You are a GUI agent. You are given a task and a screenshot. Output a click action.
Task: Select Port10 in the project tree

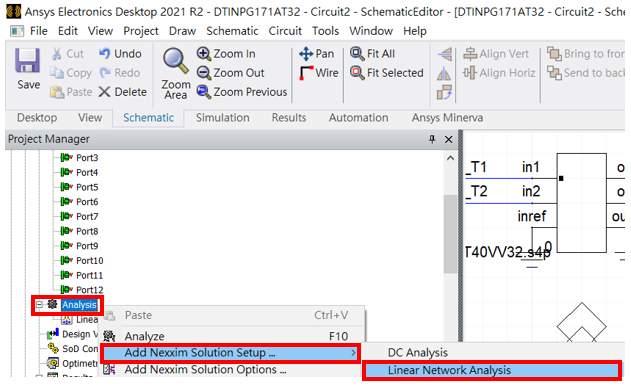click(90, 261)
